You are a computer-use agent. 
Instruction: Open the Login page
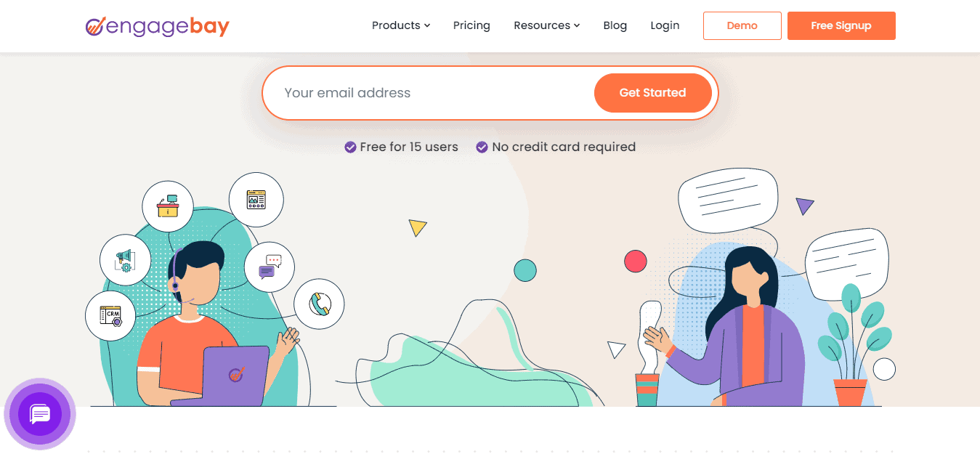click(x=665, y=25)
